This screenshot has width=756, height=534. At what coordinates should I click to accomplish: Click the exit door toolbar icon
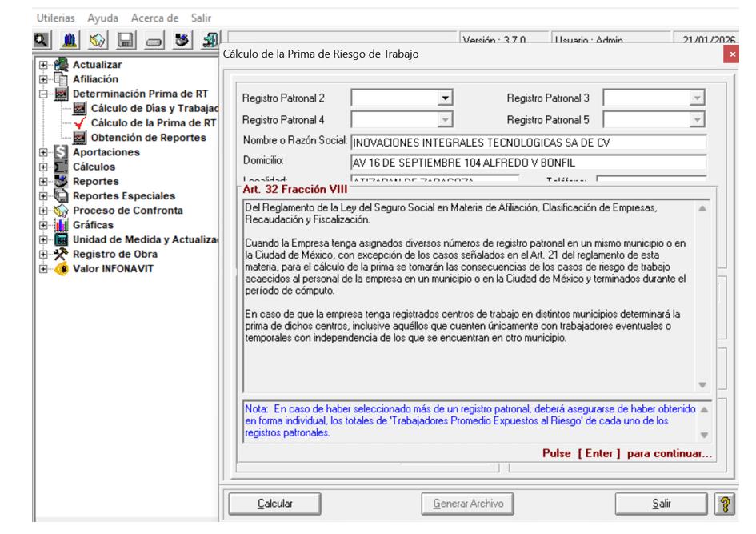click(x=210, y=40)
